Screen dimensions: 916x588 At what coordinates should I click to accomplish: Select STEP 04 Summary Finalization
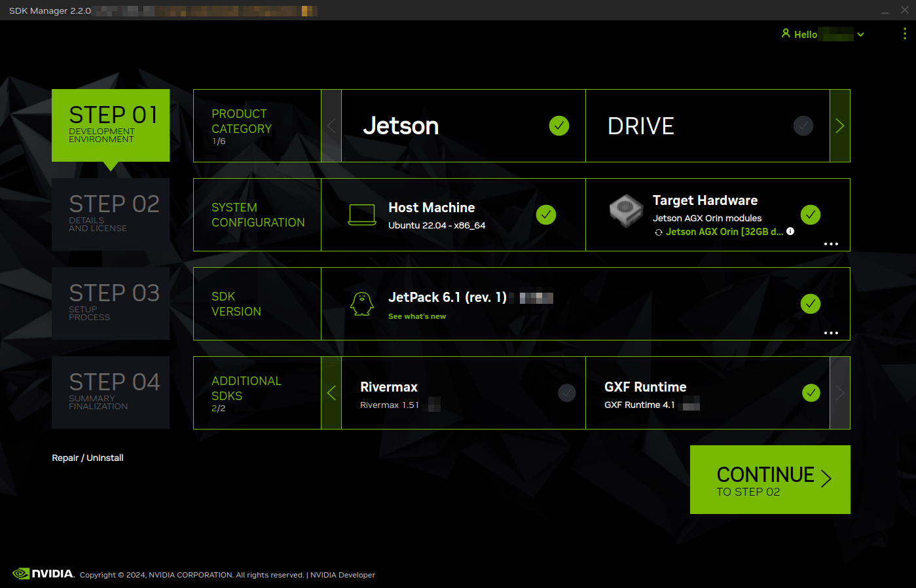[111, 392]
